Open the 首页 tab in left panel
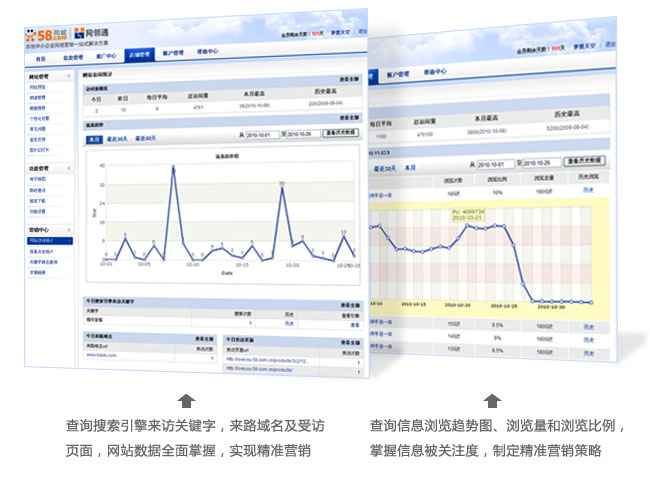 point(39,58)
